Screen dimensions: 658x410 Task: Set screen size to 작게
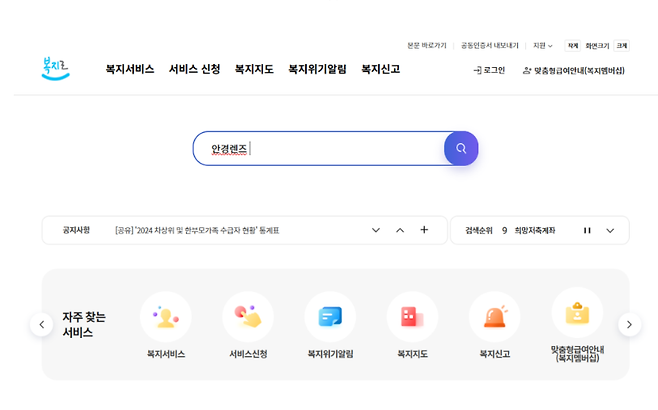(x=573, y=46)
